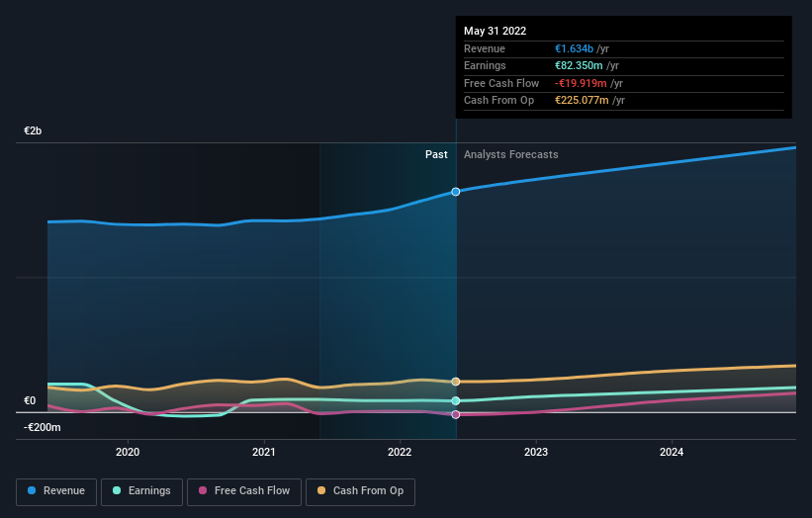Toggle the Cash From Op legend button
The width and height of the screenshot is (812, 518).
point(360,491)
